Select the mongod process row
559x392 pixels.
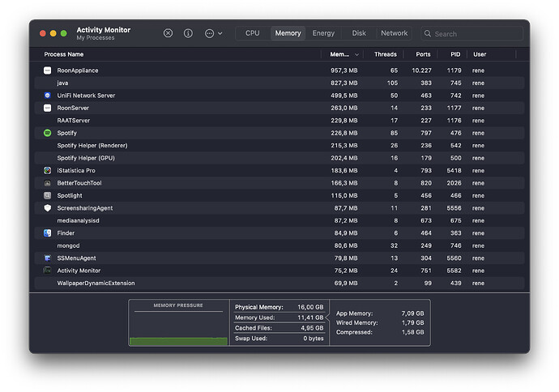279,245
